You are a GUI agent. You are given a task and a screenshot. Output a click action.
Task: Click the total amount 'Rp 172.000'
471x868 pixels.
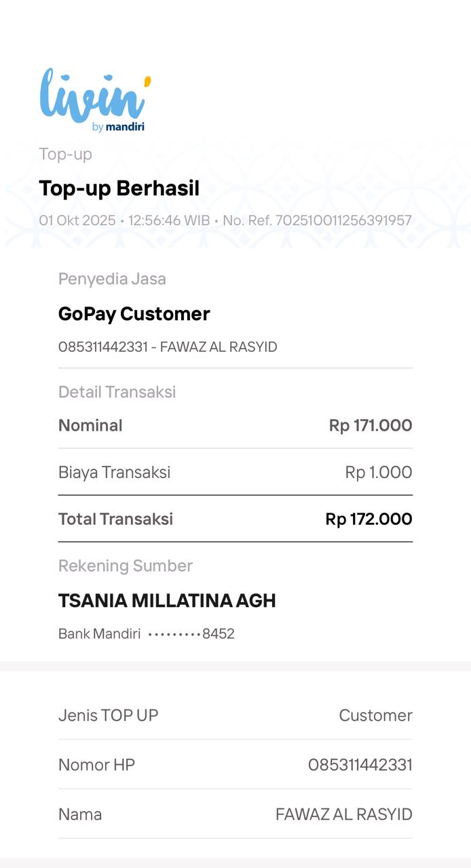(369, 519)
